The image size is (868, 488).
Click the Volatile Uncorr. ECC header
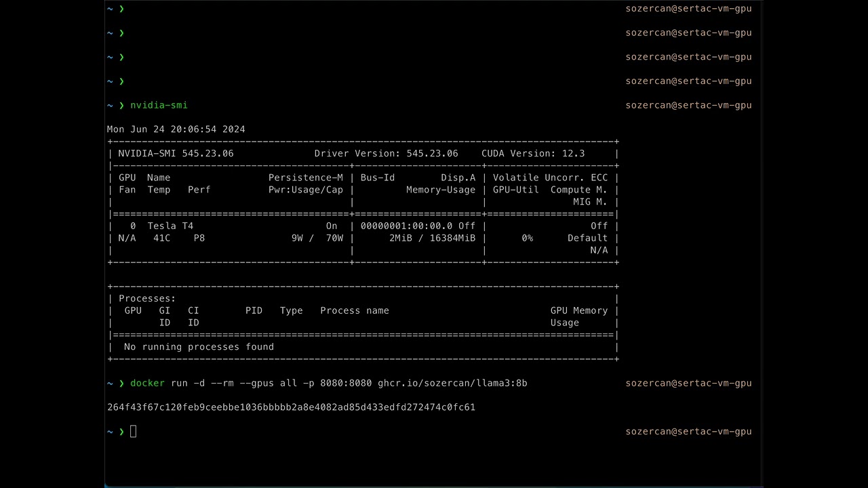(551, 178)
